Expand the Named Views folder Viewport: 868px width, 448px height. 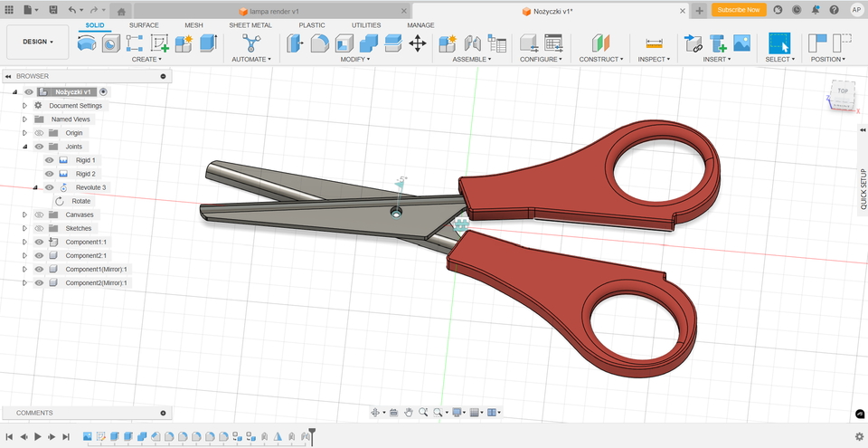25,119
